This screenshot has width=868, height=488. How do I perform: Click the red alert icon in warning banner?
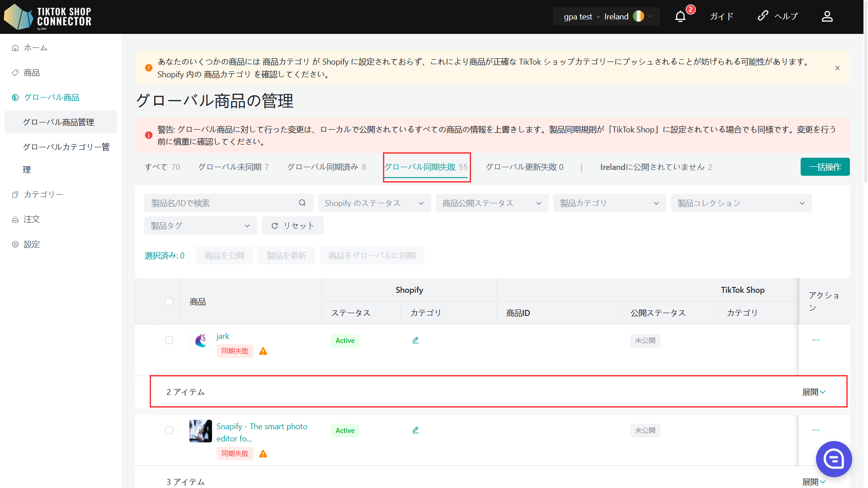[x=148, y=135]
